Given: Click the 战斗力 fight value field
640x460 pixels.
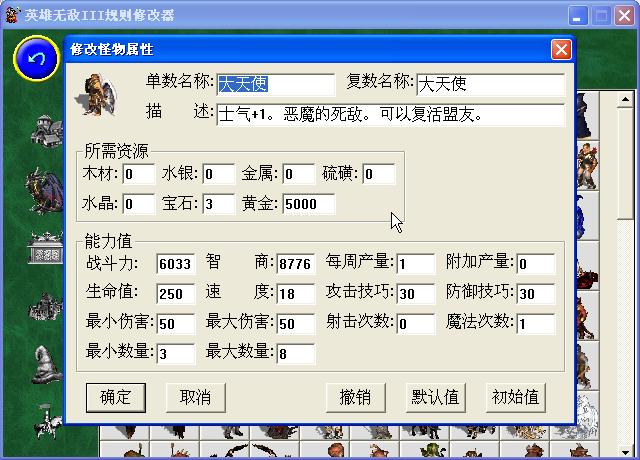Looking at the screenshot, I should (x=176, y=264).
